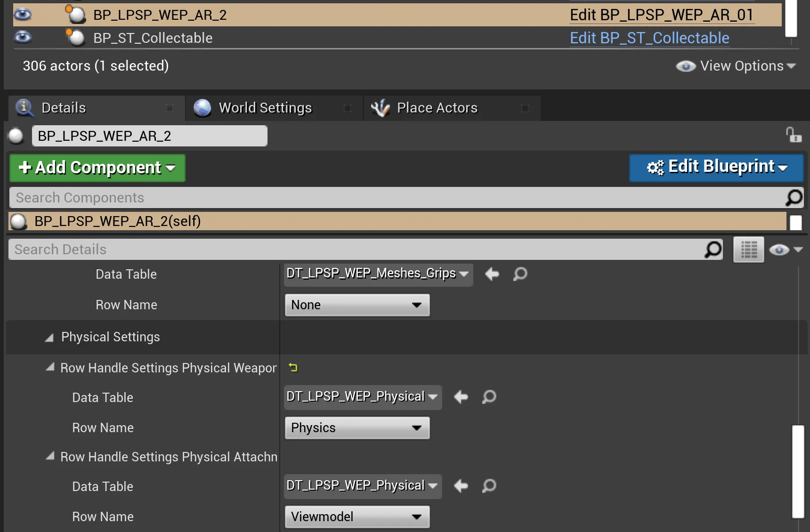Click the Add Component button
The width and height of the screenshot is (810, 532).
[x=97, y=168]
